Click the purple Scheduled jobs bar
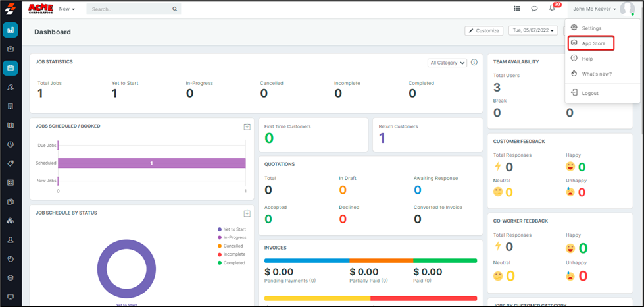The image size is (644, 307). pos(151,163)
